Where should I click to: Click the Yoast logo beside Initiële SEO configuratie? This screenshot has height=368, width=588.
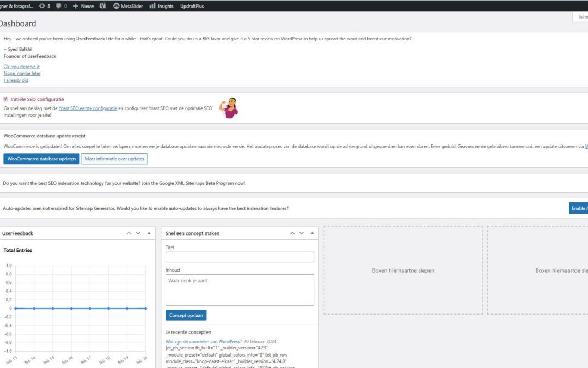click(x=5, y=100)
